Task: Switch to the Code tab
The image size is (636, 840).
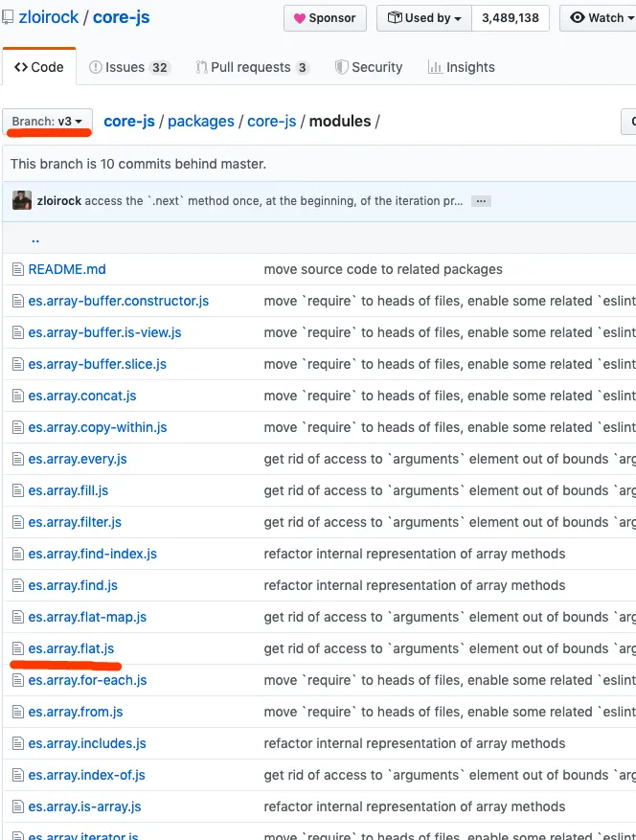Action: click(x=39, y=67)
